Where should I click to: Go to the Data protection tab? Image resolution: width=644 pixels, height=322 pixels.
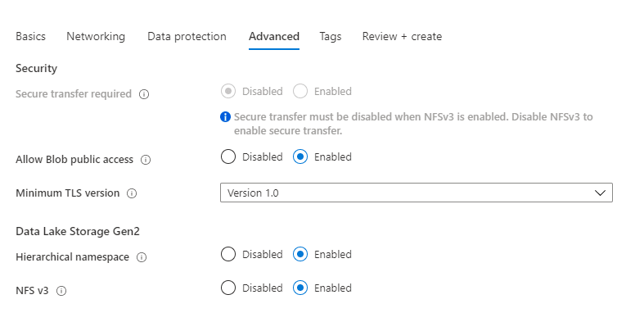click(x=187, y=36)
